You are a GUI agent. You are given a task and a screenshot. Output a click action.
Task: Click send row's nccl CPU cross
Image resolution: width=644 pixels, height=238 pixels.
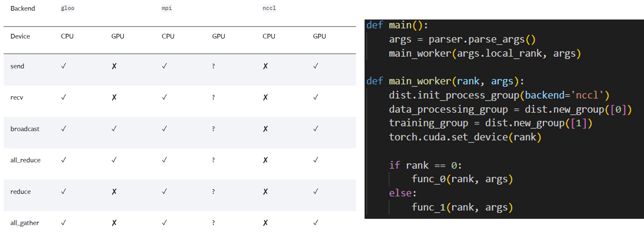click(265, 66)
